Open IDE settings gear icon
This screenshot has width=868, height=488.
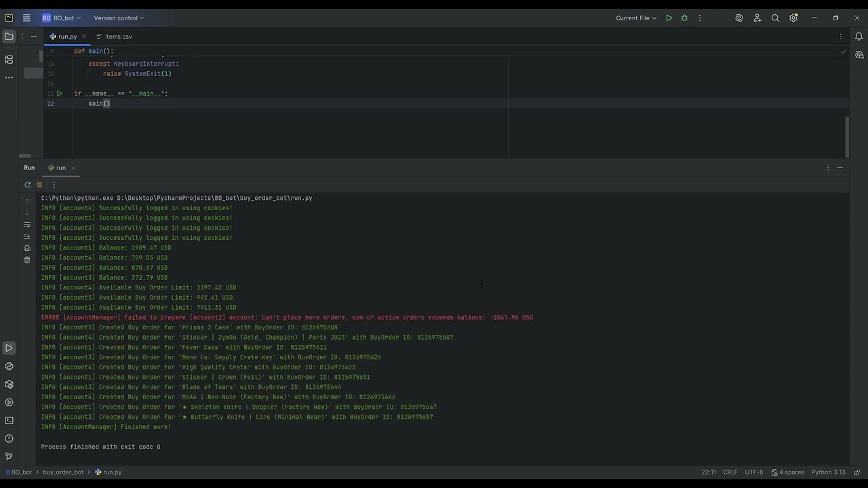point(793,18)
